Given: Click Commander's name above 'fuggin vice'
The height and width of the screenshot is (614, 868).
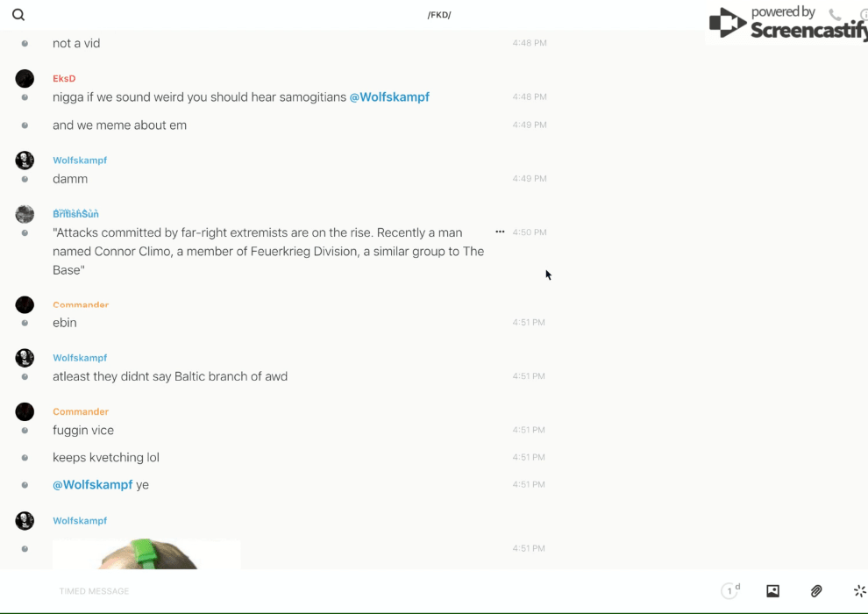Looking at the screenshot, I should tap(81, 411).
